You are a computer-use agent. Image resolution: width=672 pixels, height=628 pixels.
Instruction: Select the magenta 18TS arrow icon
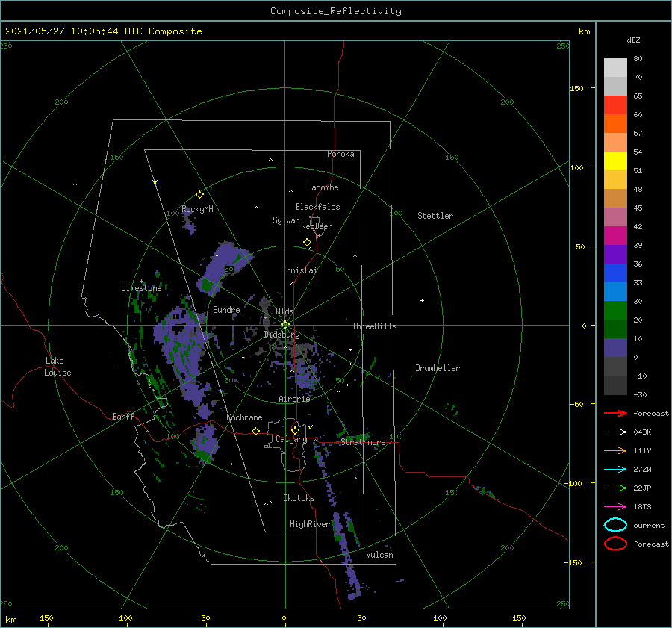click(x=615, y=507)
